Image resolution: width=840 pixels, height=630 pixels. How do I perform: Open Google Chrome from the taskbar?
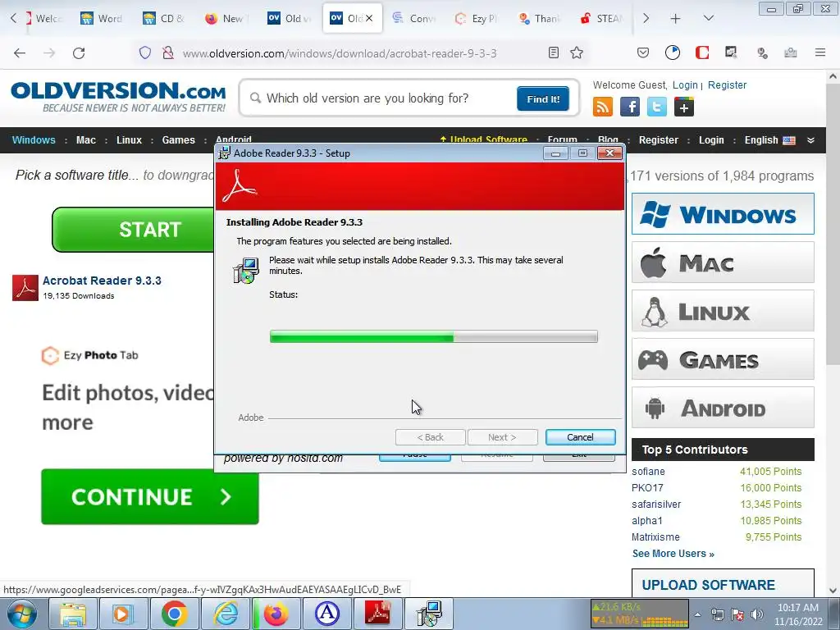(174, 614)
